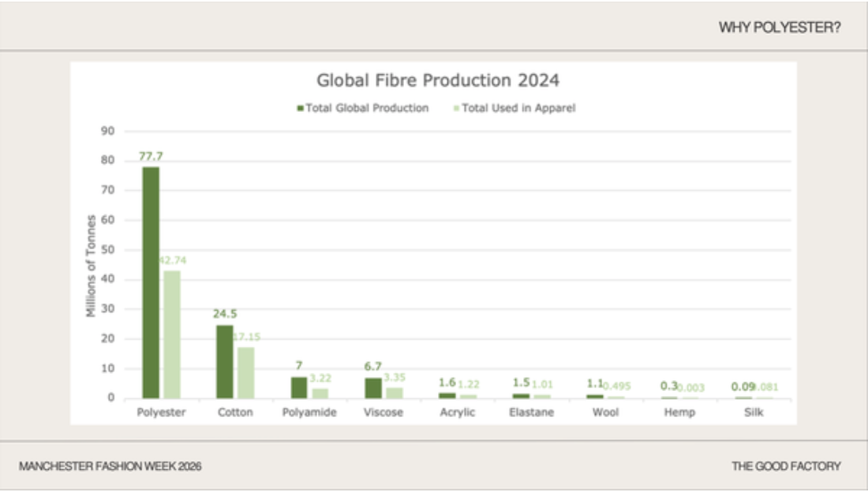Click the Total Global Production legend text
Viewport: 868px width, 492px height.
pyautogui.click(x=367, y=109)
